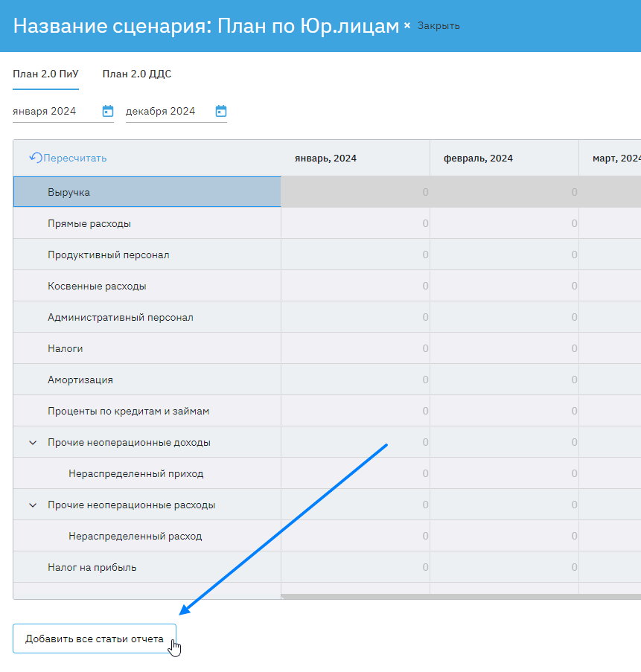The image size is (641, 672).
Task: Click the X close icon beside the title
Action: (407, 26)
